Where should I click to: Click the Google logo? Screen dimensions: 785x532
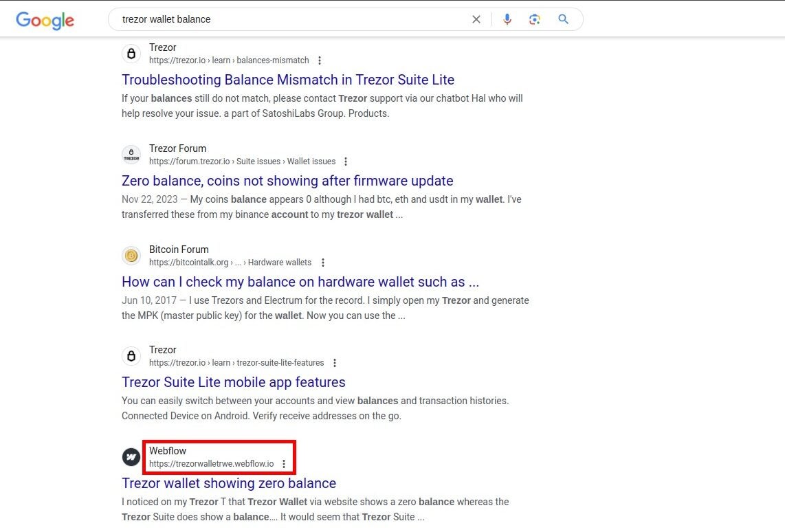coord(45,20)
